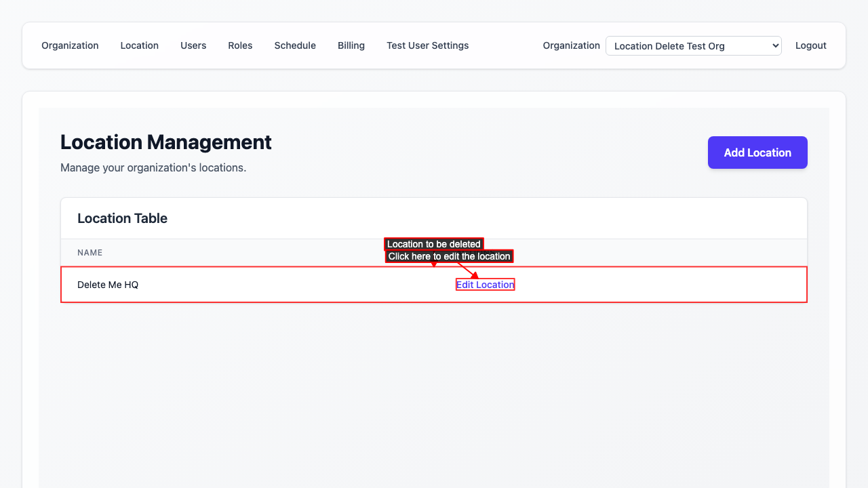Click the 'Location to be deleted' tooltip
Image resolution: width=868 pixels, height=488 pixels.
(433, 244)
